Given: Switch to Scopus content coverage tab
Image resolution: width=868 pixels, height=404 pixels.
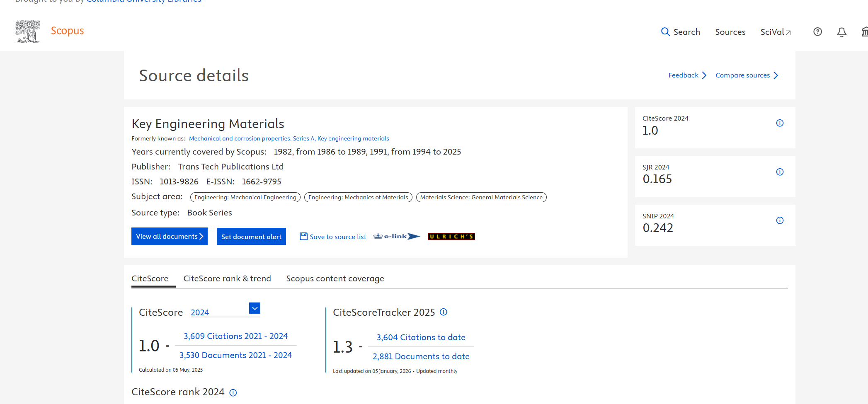Looking at the screenshot, I should [335, 278].
